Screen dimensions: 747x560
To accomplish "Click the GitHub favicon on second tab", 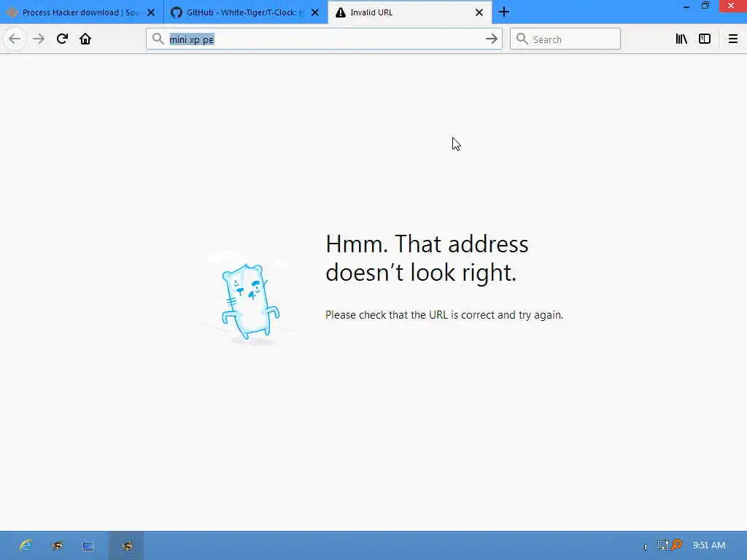I will pos(177,12).
